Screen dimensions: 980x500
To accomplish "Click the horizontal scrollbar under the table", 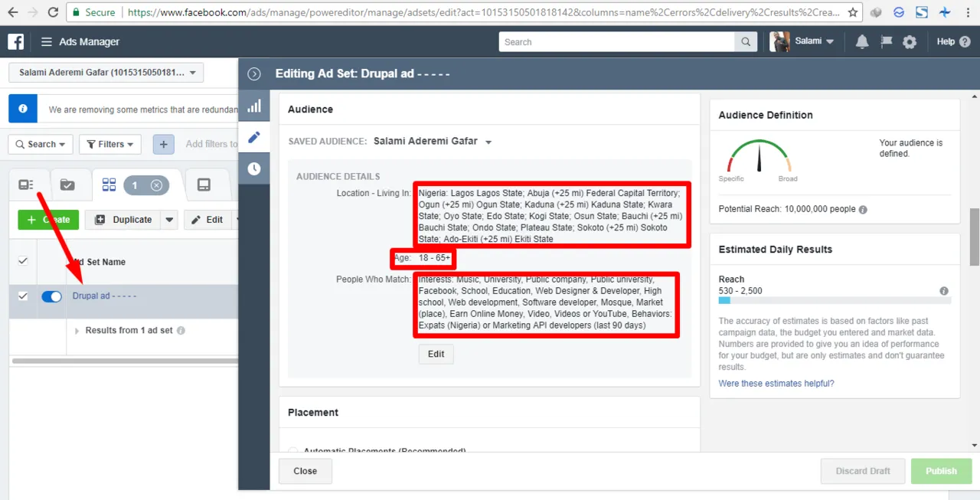I will [x=126, y=360].
